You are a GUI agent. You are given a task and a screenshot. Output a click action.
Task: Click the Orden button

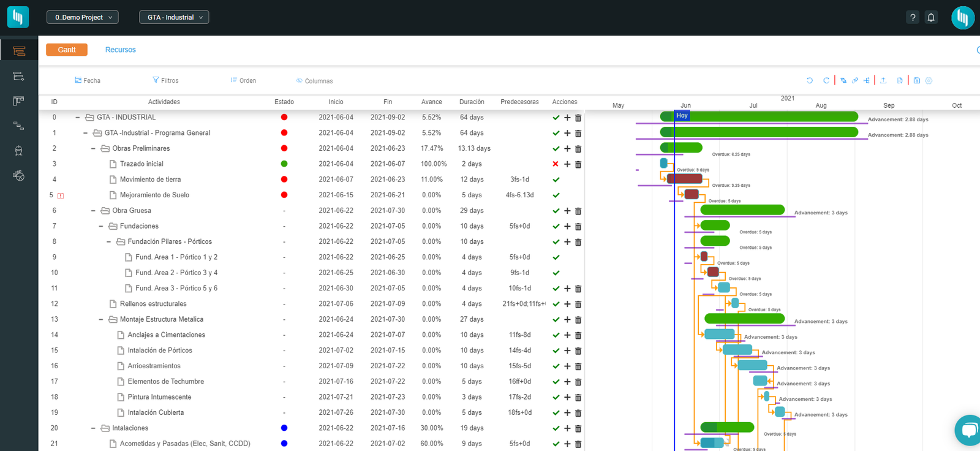tap(243, 80)
